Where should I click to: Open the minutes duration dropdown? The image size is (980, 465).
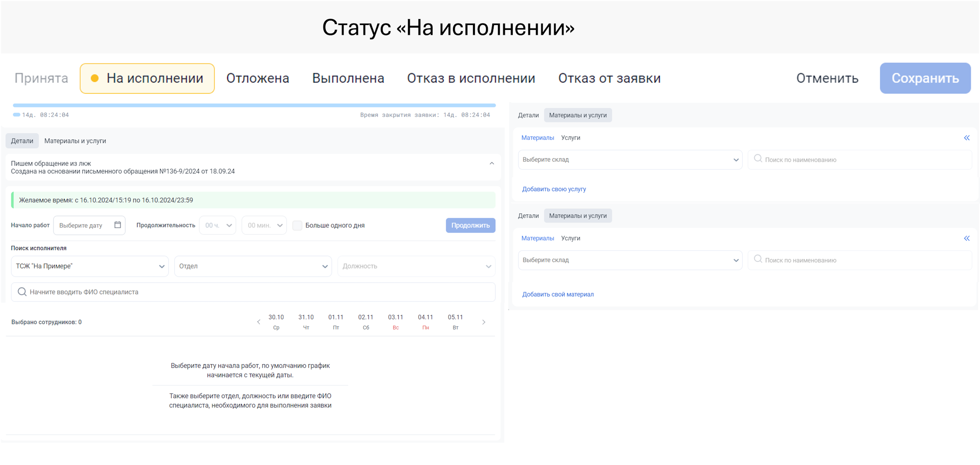(x=265, y=226)
